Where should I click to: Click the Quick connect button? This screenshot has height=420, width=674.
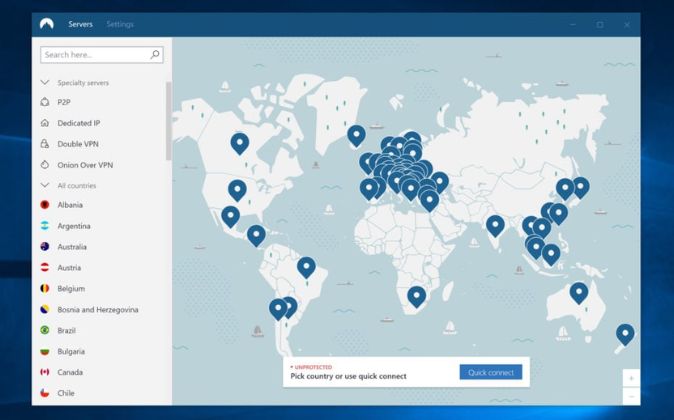tap(491, 372)
